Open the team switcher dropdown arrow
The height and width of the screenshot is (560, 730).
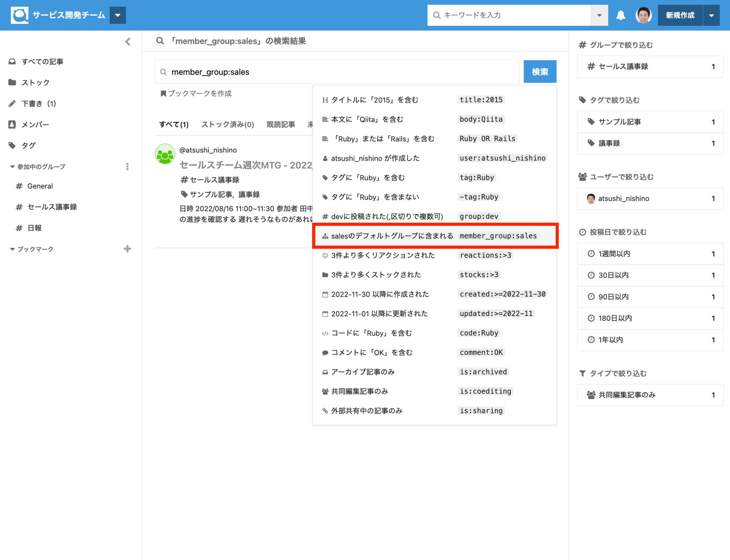(118, 15)
